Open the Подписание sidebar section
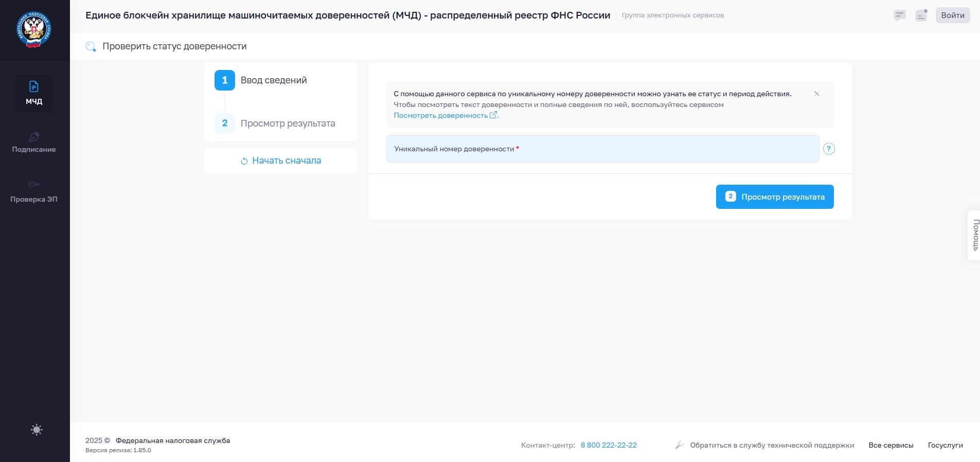The image size is (980, 462). [34, 143]
